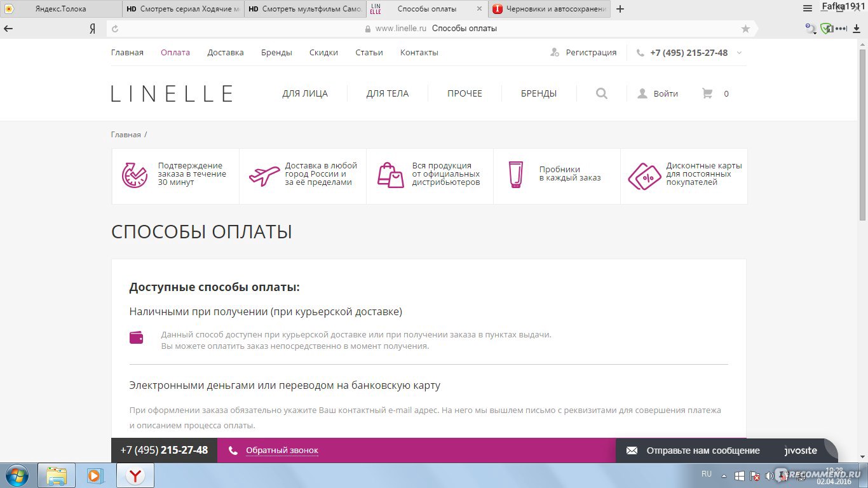Image resolution: width=868 pixels, height=488 pixels.
Task: Open the browser hamburger menu
Action: 808,8
